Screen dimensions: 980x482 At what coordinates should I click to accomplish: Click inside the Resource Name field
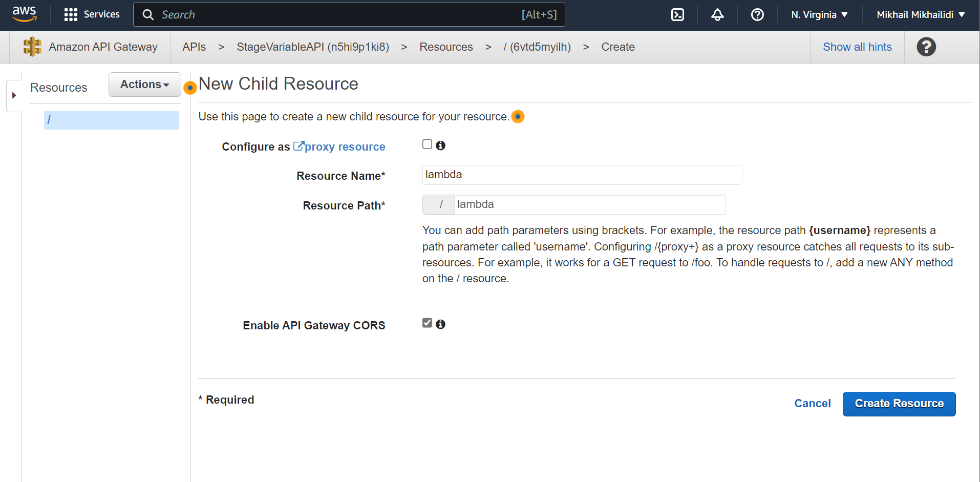pyautogui.click(x=582, y=175)
